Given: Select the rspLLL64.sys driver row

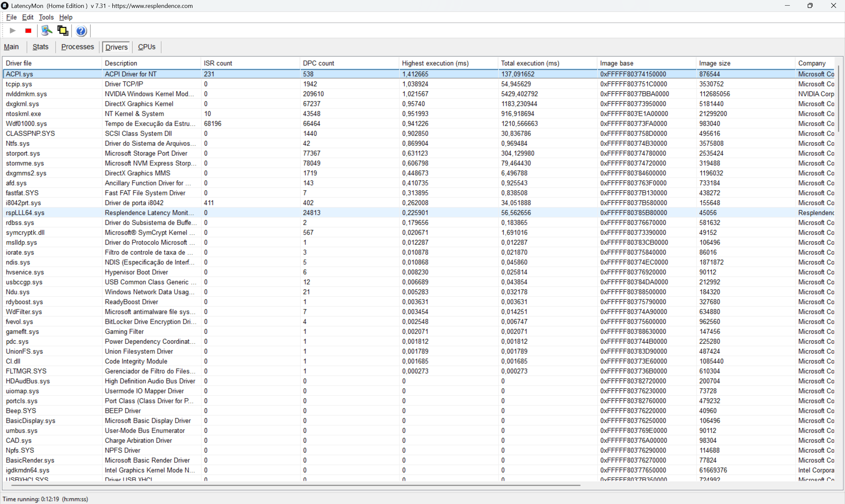Looking at the screenshot, I should pos(25,213).
